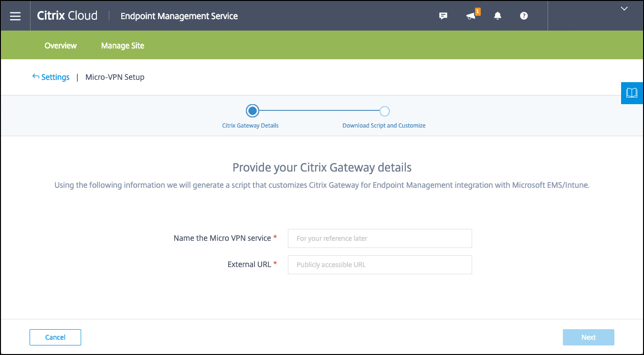Click the Citrix Gateway Details step label
This screenshot has width=644, height=355.
pos(250,126)
